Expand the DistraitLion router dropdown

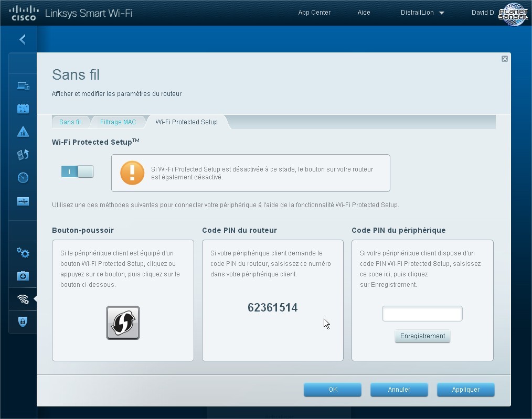tap(422, 13)
